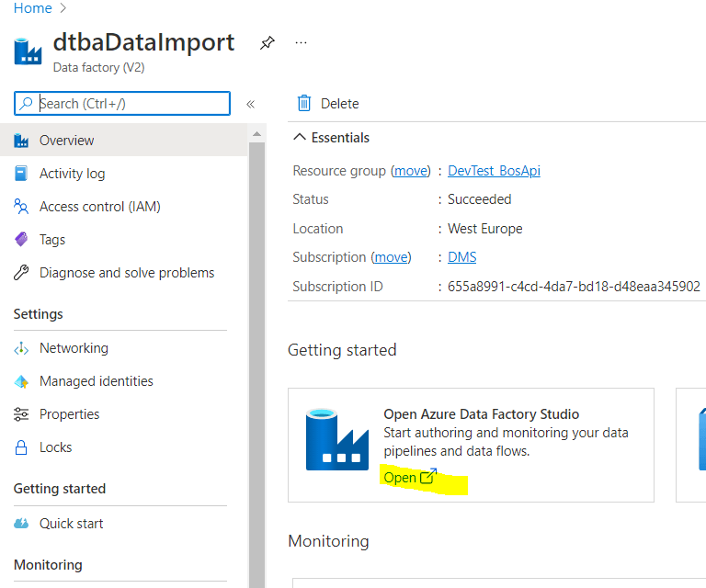The width and height of the screenshot is (706, 588).
Task: Click the Locks padlock icon
Action: [x=22, y=447]
